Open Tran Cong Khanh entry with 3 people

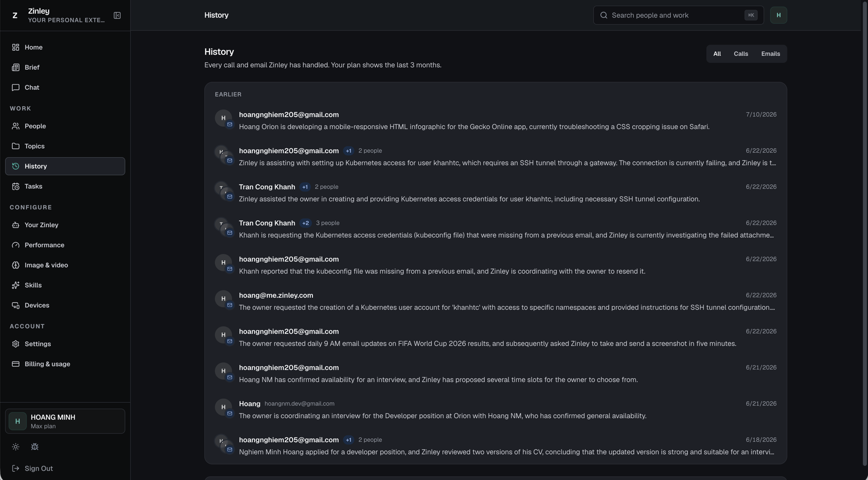[x=496, y=229]
